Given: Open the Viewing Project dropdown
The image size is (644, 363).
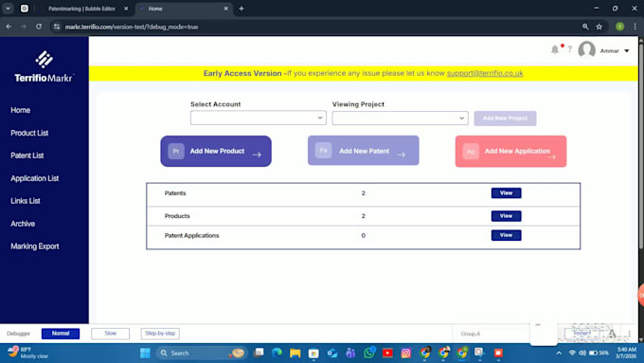Looking at the screenshot, I should tap(400, 118).
